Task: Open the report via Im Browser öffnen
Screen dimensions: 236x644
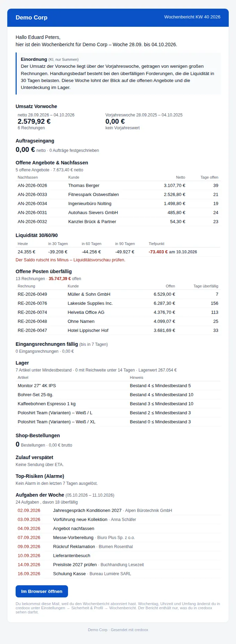Action: point(42,591)
